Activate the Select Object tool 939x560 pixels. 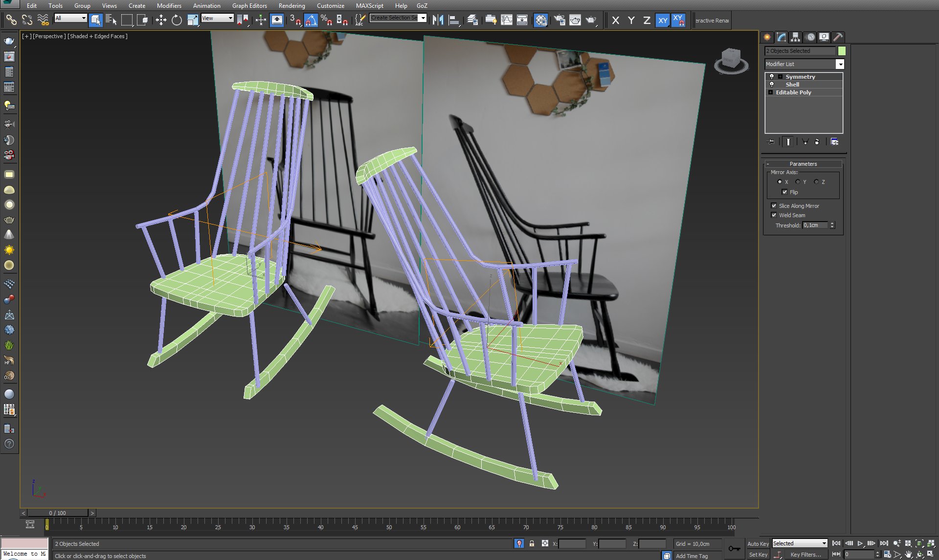tap(96, 20)
